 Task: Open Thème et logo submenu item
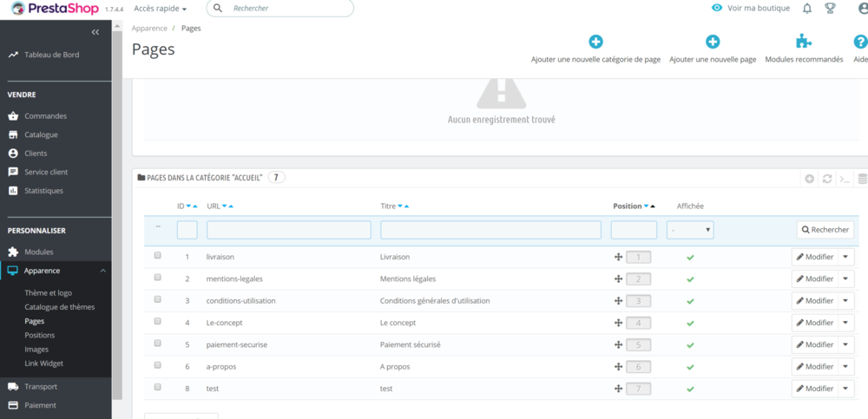point(48,293)
